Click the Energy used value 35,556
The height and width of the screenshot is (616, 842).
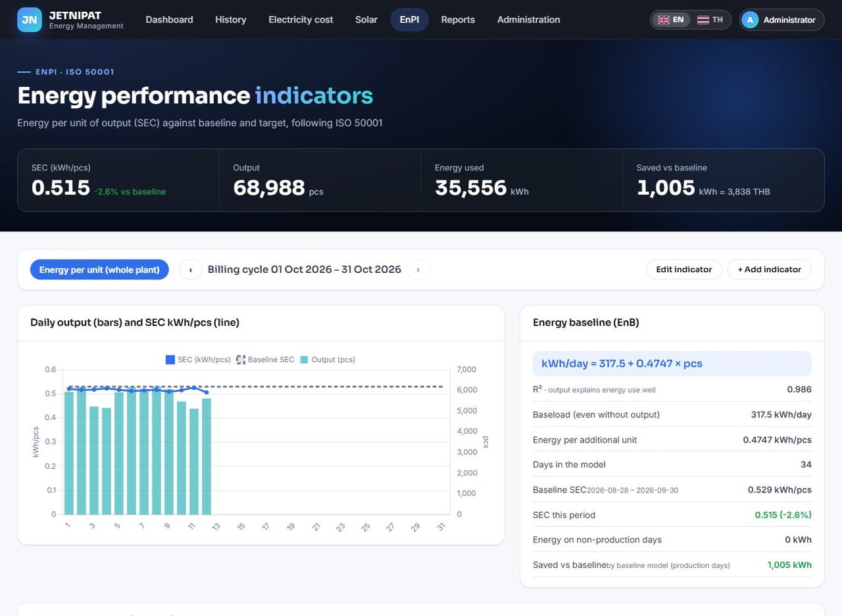(x=470, y=188)
